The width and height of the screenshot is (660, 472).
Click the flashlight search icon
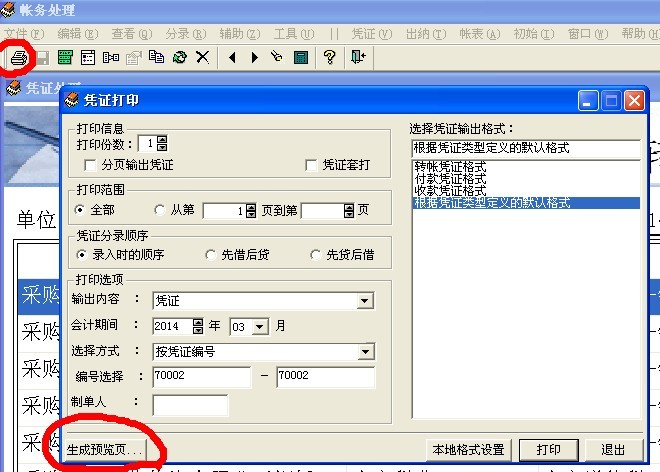coord(277,56)
